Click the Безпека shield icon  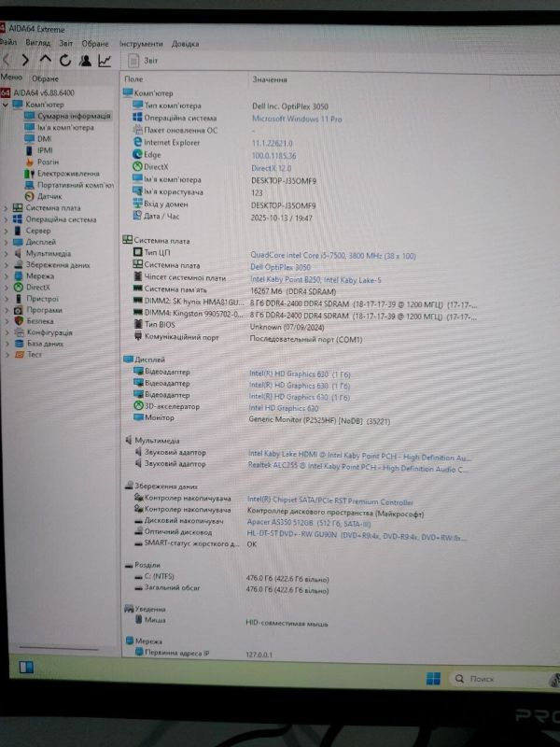(x=19, y=320)
